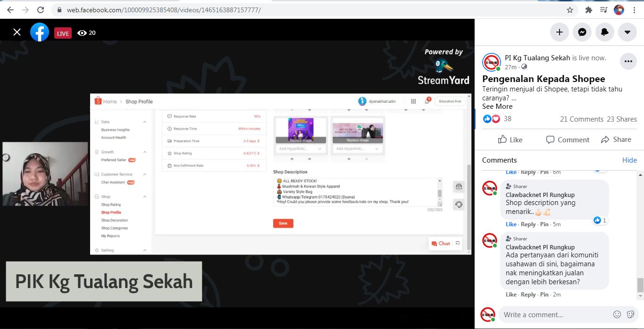Open Shopee apps grid icon
This screenshot has height=329, width=644.
pos(413,101)
